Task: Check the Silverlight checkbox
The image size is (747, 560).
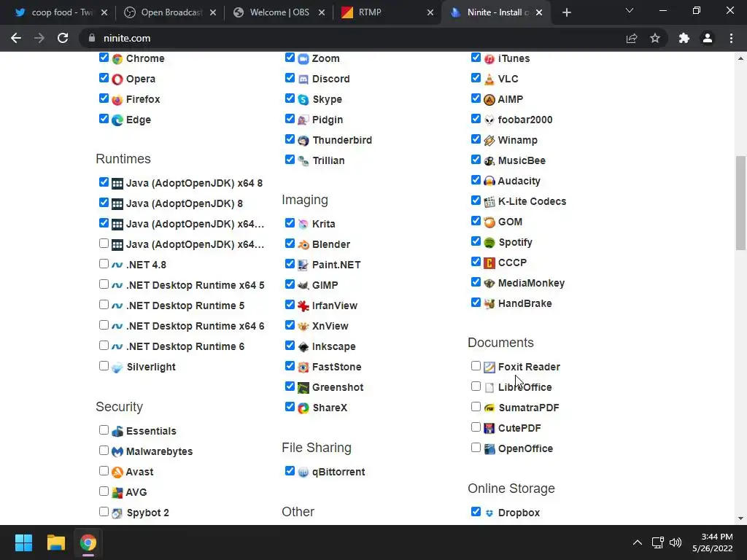Action: (104, 366)
